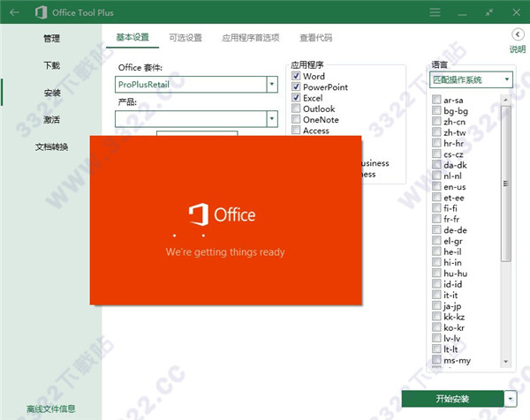Switch to the 应用程序首选项 tab
Image resolution: width=530 pixels, height=420 pixels.
point(251,37)
